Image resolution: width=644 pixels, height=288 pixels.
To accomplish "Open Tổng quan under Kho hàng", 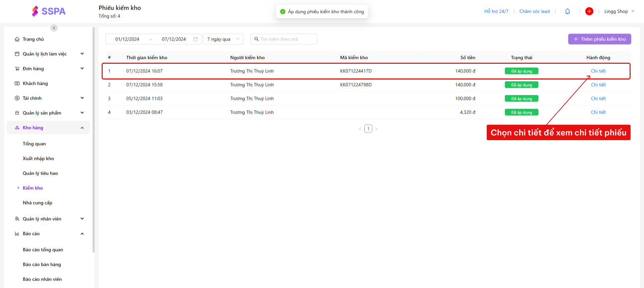I will [34, 144].
